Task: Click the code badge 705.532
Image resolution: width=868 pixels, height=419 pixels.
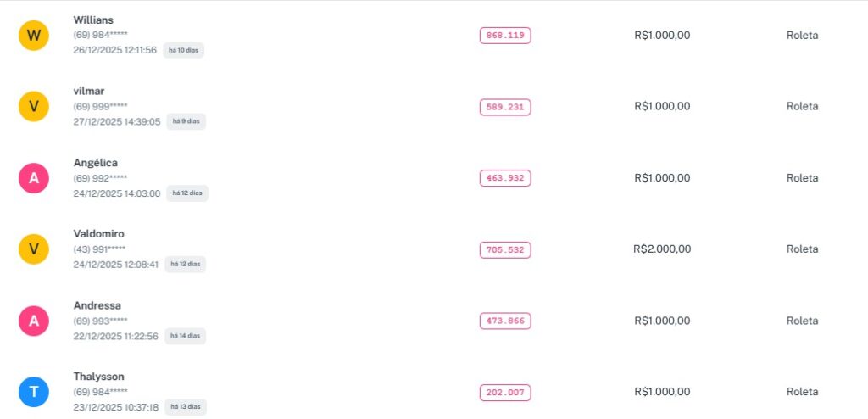Action: click(505, 249)
